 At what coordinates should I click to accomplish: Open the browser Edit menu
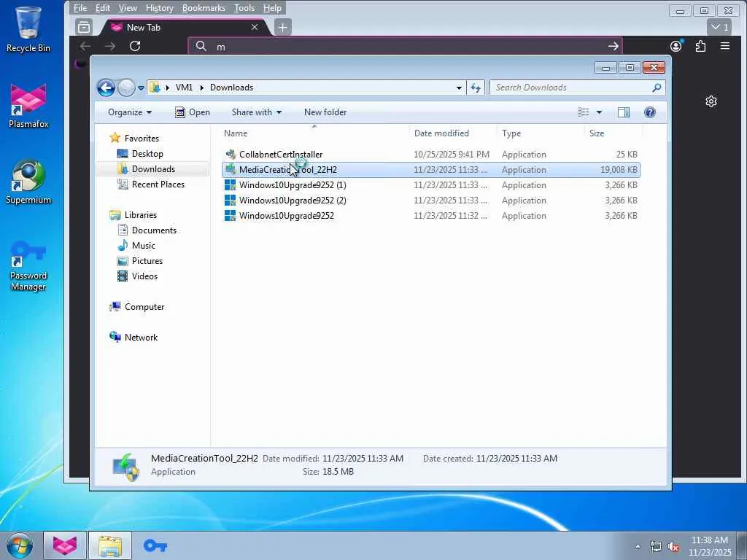102,8
